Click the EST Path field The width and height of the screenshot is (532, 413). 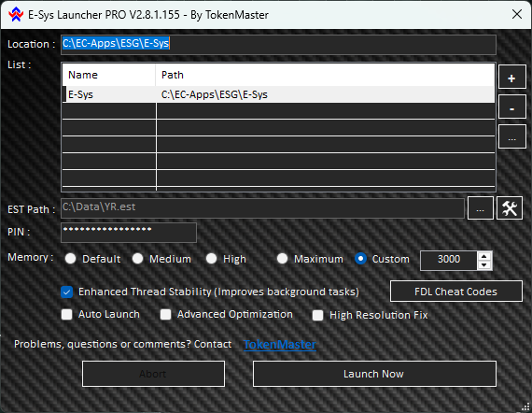click(262, 207)
